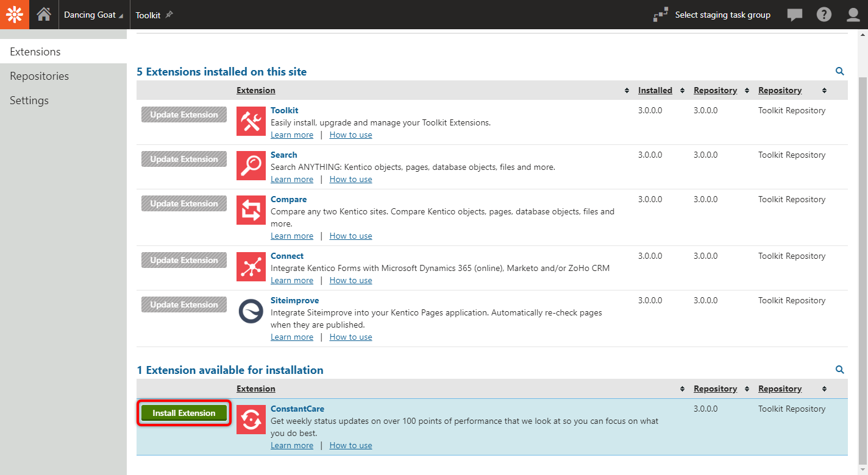The width and height of the screenshot is (868, 475).
Task: Click Update Extension for Connect
Action: [184, 260]
